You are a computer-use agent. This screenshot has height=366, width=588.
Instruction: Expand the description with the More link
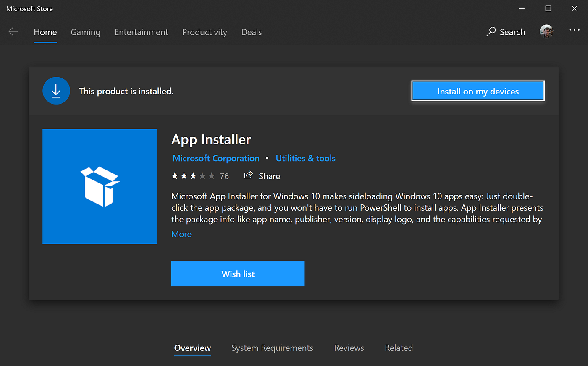[181, 234]
